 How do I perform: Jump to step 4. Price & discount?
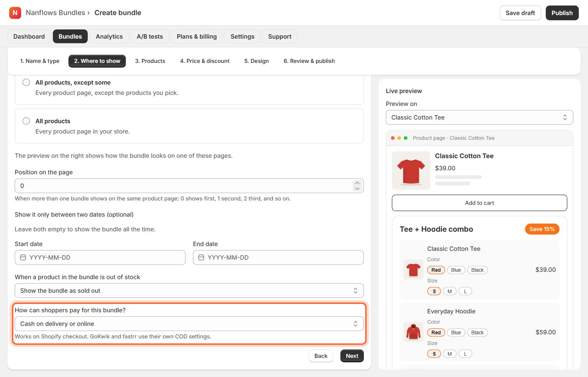[205, 61]
